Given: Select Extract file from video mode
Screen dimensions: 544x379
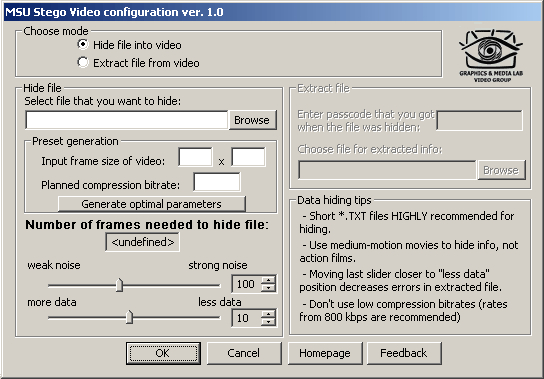Looking at the screenshot, I should tap(83, 63).
